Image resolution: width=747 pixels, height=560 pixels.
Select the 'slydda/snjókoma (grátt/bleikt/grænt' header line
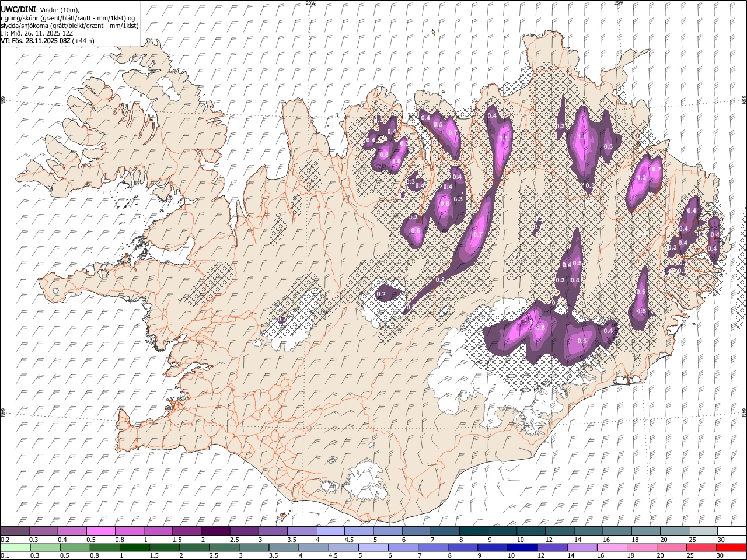[69, 26]
